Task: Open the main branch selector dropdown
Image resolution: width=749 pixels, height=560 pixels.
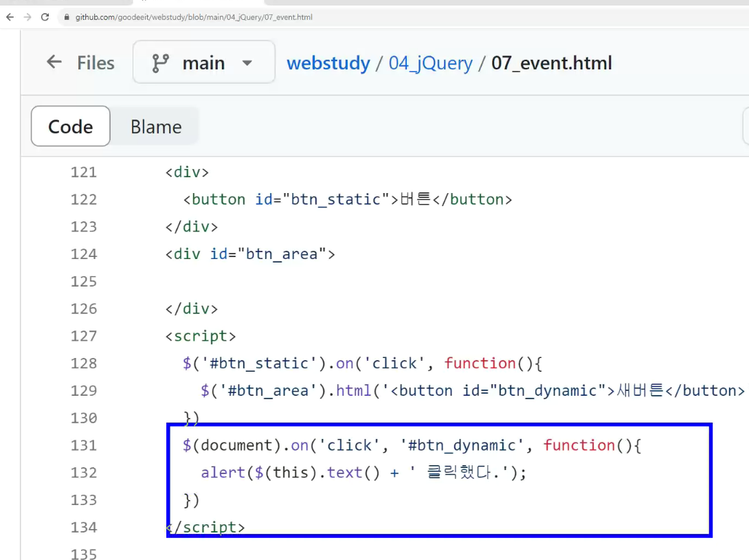Action: tap(204, 62)
